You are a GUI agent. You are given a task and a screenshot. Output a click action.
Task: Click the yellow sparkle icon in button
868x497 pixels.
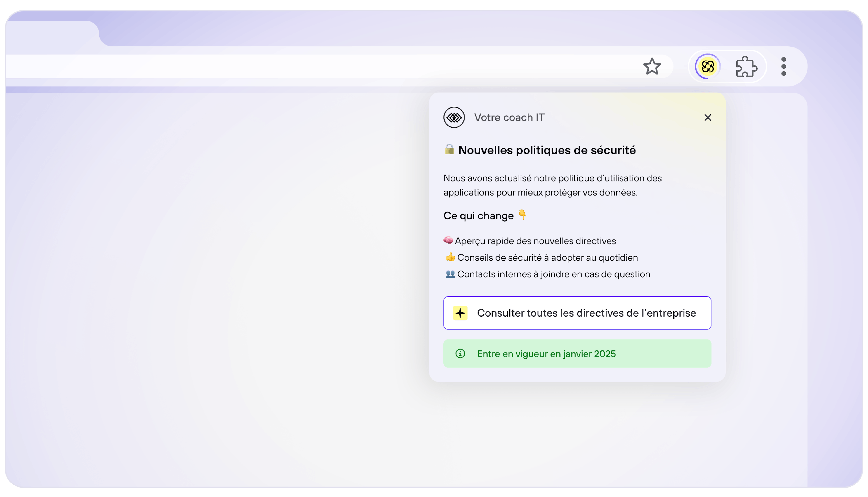(460, 313)
